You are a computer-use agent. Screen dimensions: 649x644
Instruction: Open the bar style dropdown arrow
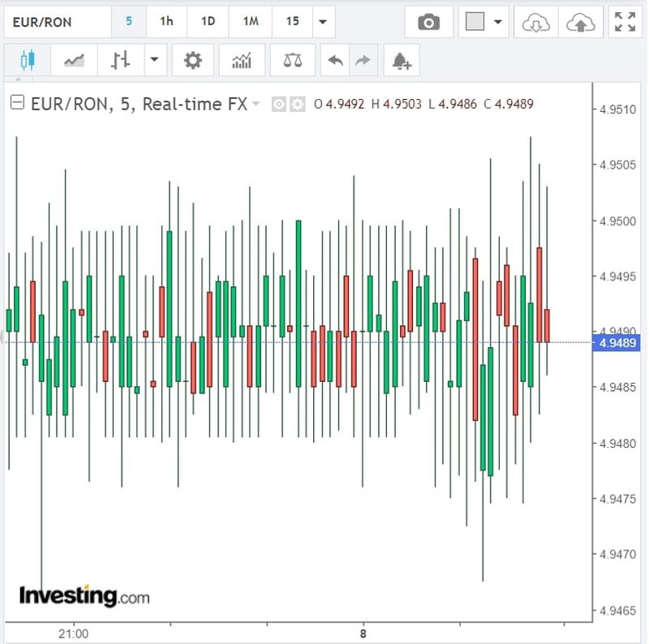pyautogui.click(x=155, y=60)
